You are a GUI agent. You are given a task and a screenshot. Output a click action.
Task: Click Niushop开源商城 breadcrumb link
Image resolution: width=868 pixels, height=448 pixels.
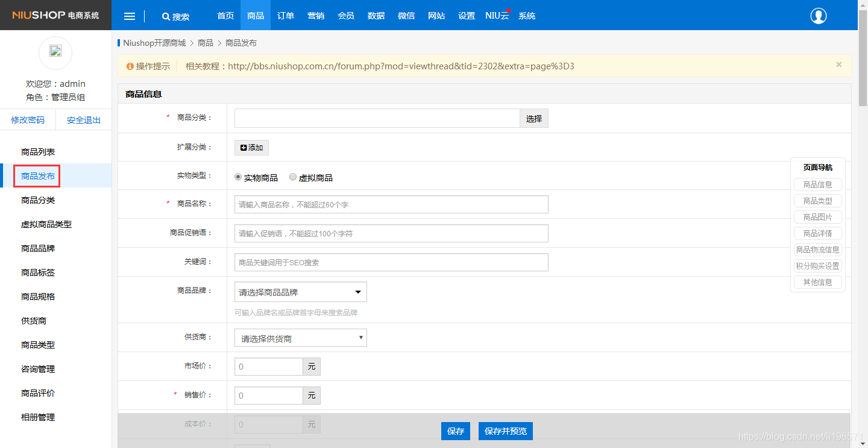pos(154,43)
